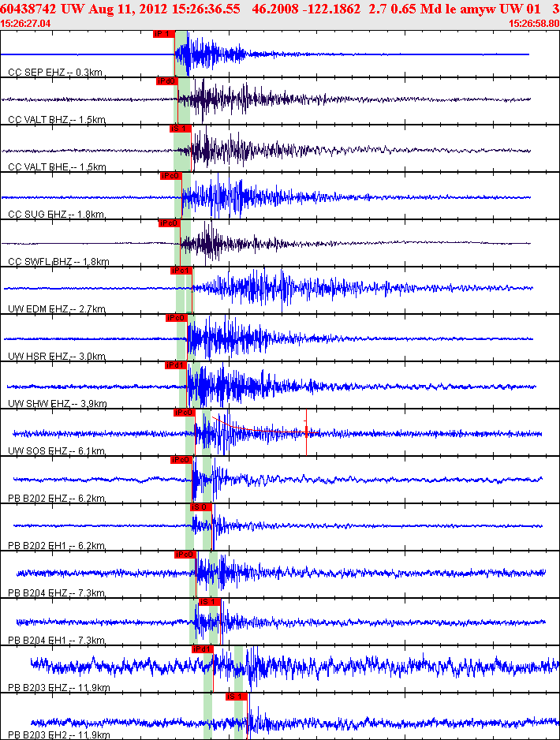Click the UW HSR EHZ -- 3.0km label
Screen dimensions: 560x740
[57, 357]
